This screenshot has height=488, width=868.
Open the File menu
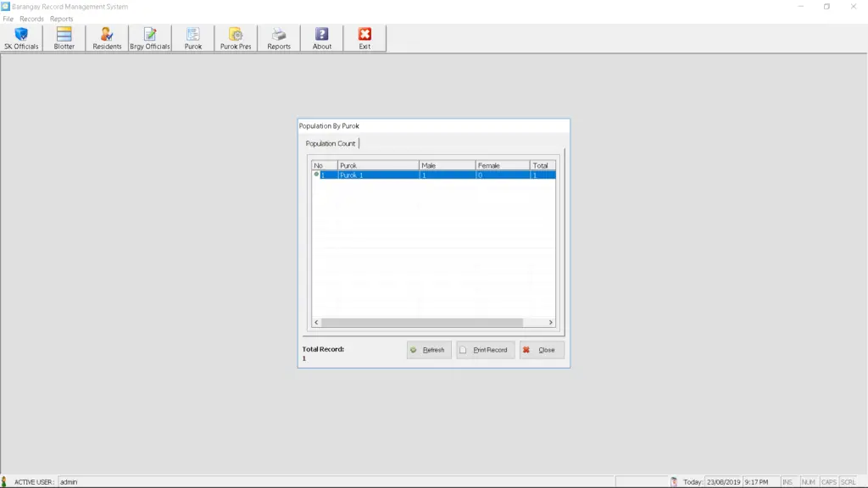pyautogui.click(x=8, y=18)
